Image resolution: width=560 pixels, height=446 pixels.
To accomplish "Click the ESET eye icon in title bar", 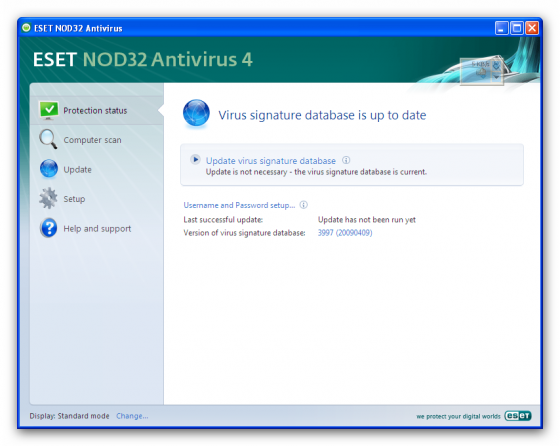I will (x=26, y=27).
